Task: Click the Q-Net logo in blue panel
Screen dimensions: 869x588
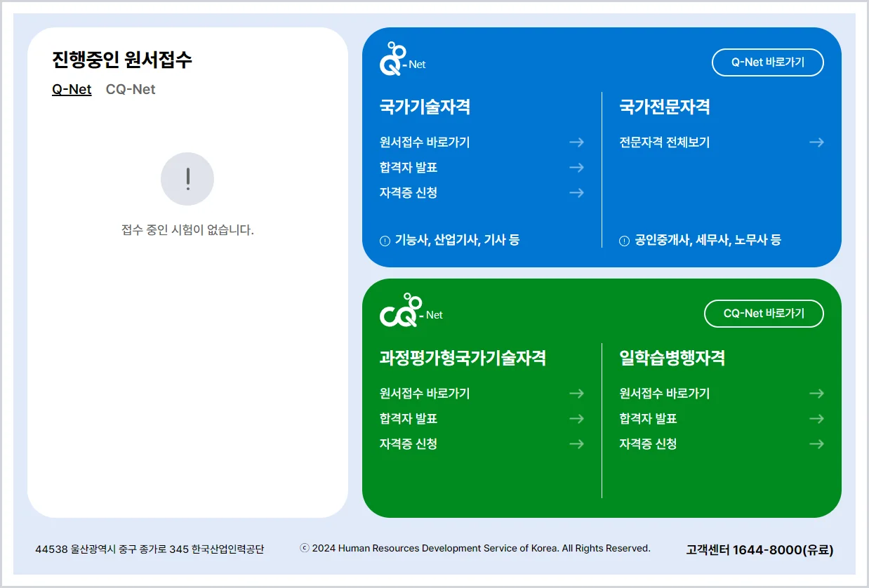Action: pyautogui.click(x=403, y=59)
